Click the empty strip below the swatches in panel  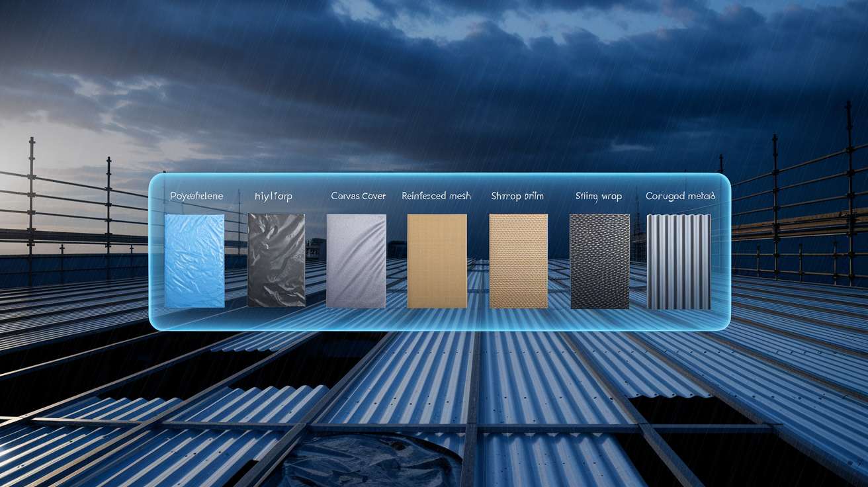(x=439, y=319)
